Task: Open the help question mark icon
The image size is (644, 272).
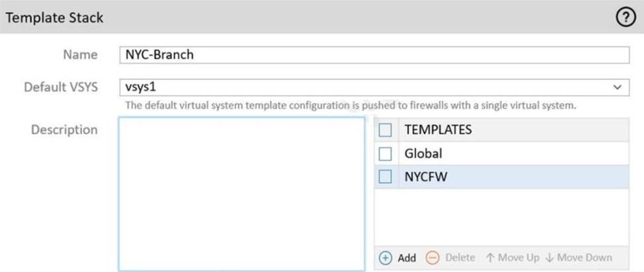Action: pyautogui.click(x=625, y=18)
